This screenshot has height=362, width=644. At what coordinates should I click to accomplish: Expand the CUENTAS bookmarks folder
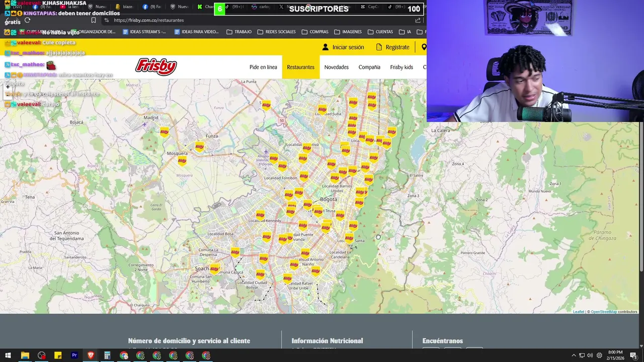[x=380, y=32]
